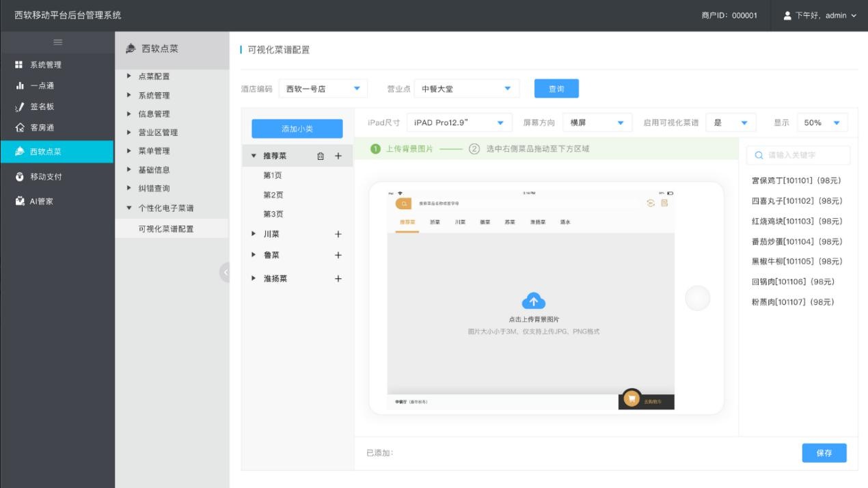Image resolution: width=868 pixels, height=488 pixels.
Task: Click the order list icon in iPad preview
Action: (x=664, y=203)
